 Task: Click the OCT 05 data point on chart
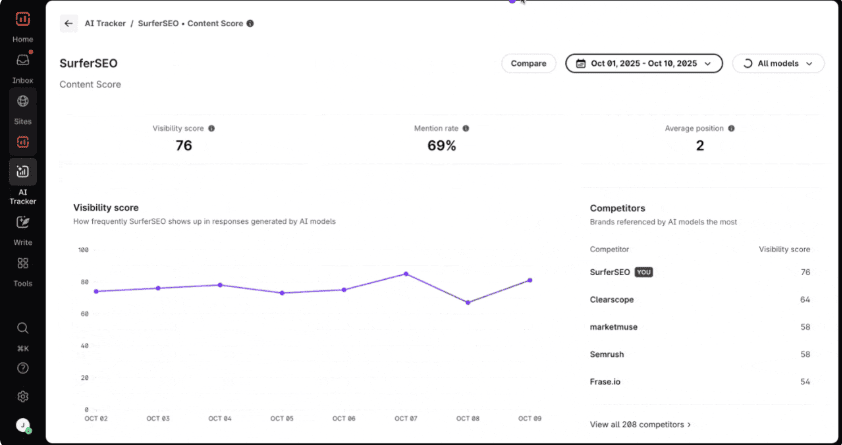click(x=282, y=293)
